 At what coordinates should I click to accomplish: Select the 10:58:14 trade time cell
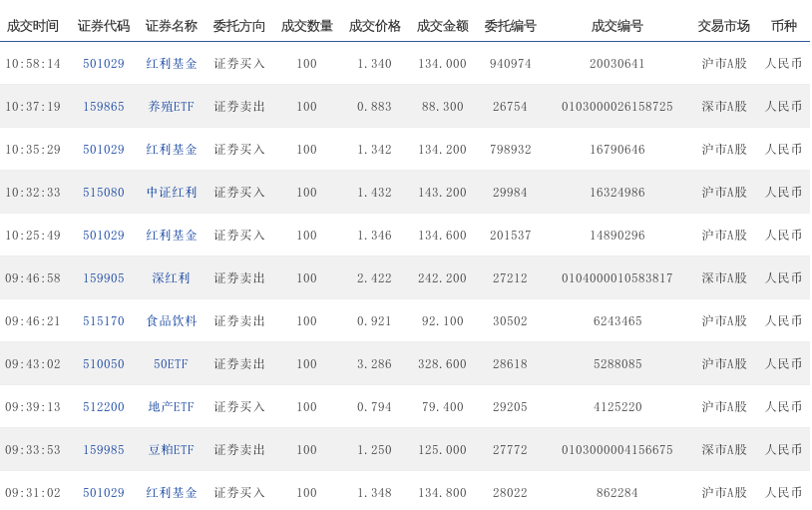pos(33,64)
